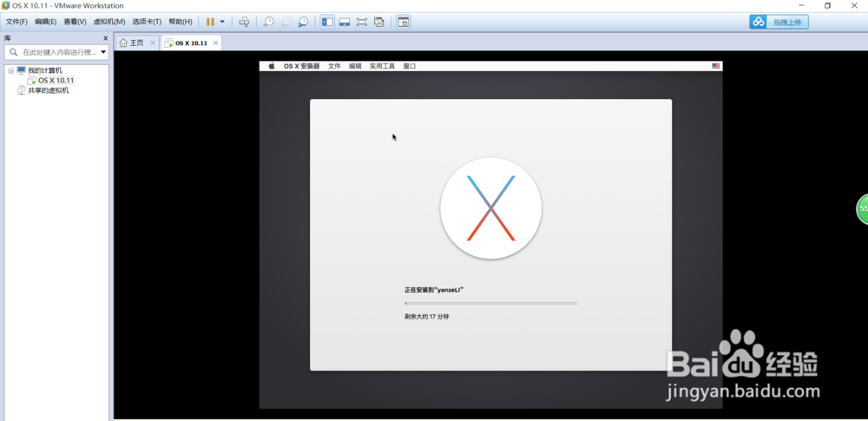868x421 pixels.
Task: Click the 拖拽上传 upload button
Action: [x=787, y=22]
